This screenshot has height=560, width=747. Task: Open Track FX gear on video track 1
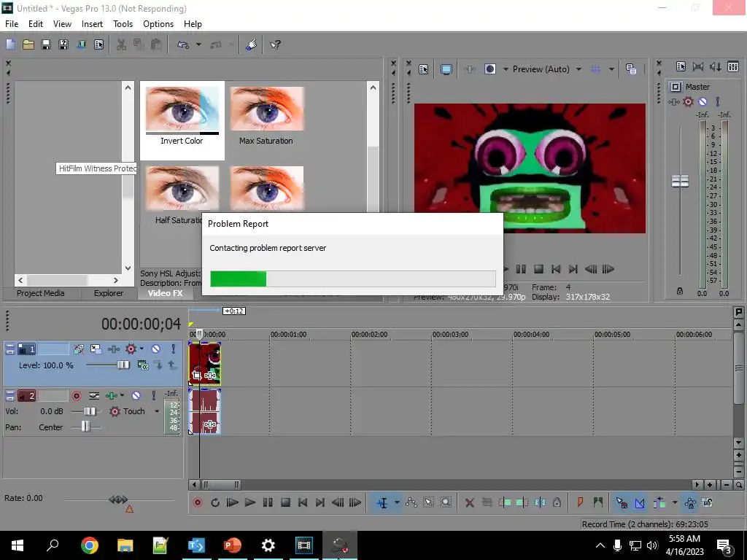coord(131,349)
